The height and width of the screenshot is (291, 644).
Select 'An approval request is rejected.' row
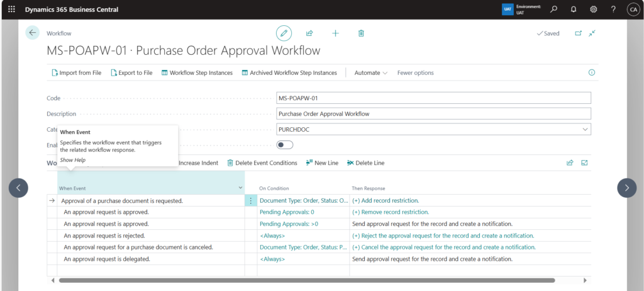pyautogui.click(x=104, y=236)
